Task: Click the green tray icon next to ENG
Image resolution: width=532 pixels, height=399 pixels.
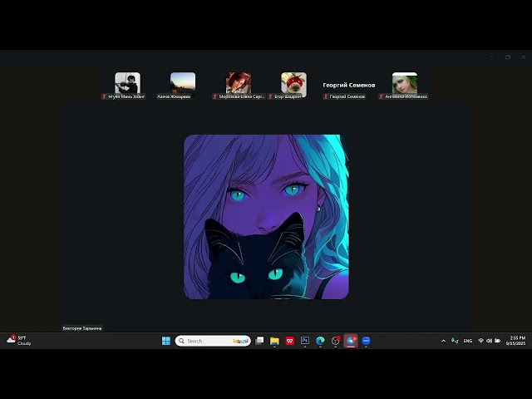Action: point(455,341)
